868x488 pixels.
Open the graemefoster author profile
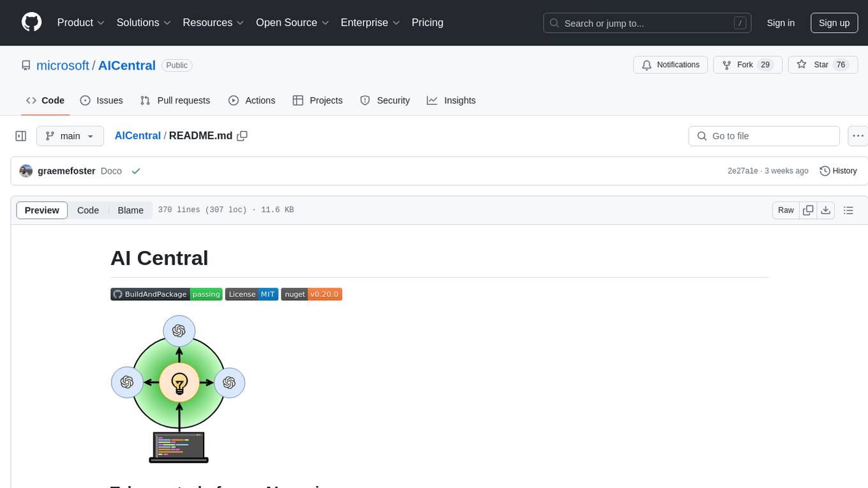(x=66, y=171)
